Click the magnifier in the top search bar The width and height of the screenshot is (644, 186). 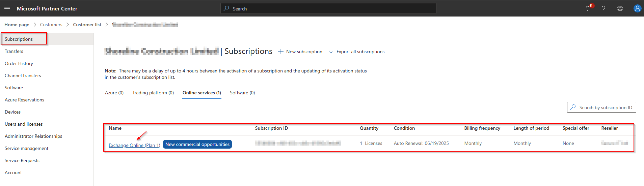click(226, 8)
